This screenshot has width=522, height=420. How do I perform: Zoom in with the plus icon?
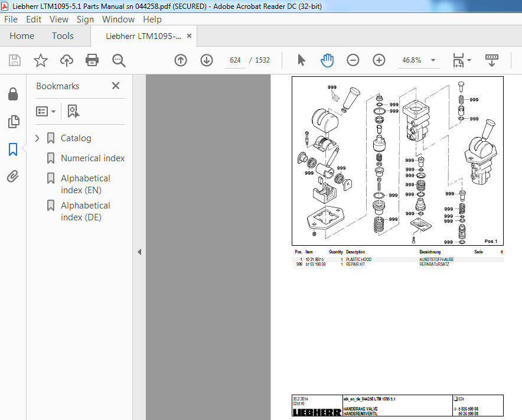point(379,60)
